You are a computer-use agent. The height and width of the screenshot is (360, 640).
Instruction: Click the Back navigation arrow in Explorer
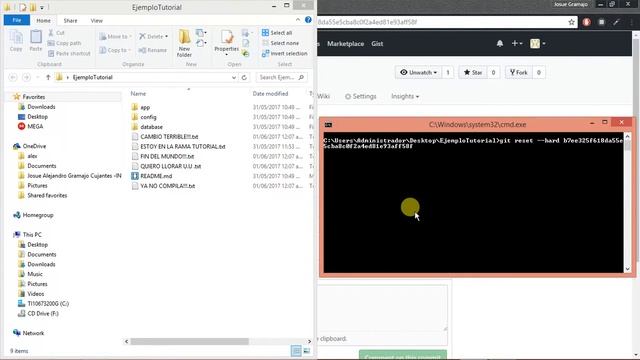tap(13, 77)
